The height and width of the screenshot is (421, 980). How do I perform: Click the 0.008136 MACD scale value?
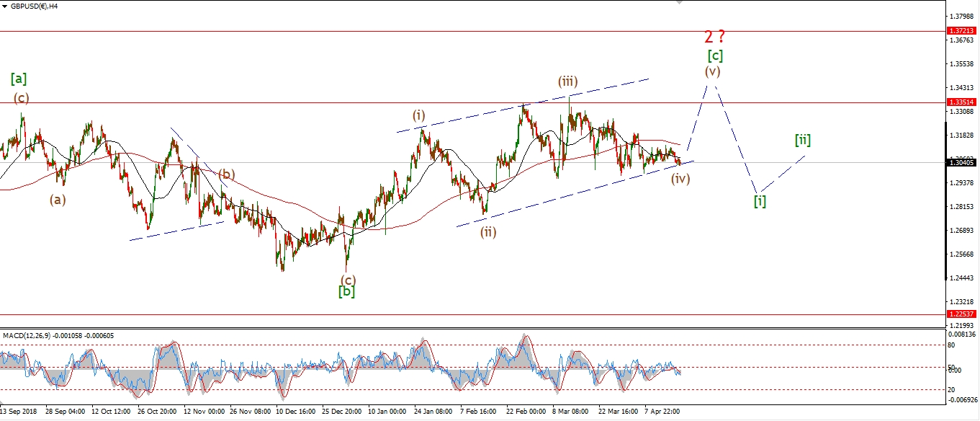pyautogui.click(x=963, y=334)
